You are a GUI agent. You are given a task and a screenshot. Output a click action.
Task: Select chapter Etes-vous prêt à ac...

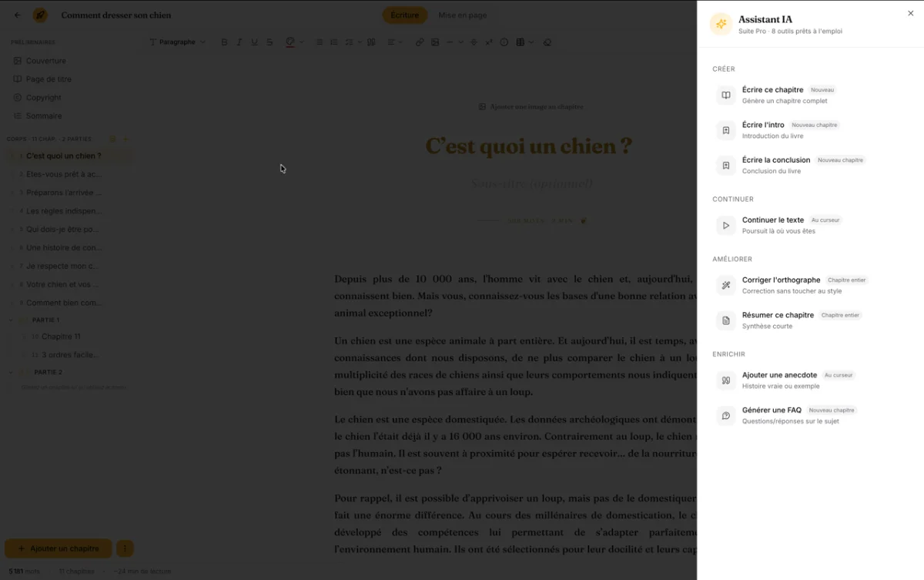tap(68, 174)
